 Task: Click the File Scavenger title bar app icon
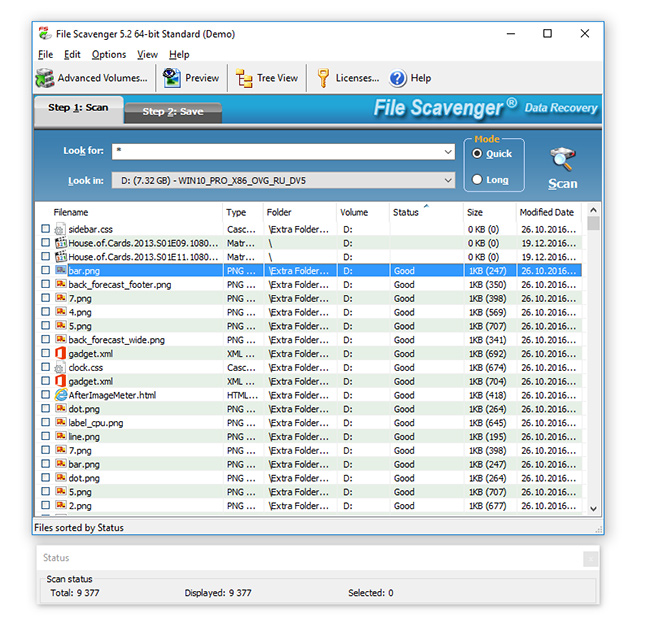pyautogui.click(x=45, y=34)
